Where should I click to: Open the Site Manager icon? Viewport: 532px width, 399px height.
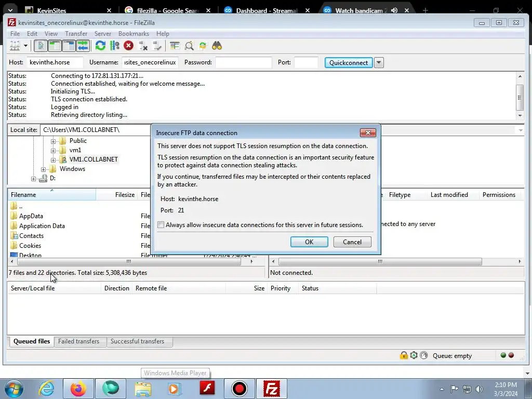tap(15, 46)
